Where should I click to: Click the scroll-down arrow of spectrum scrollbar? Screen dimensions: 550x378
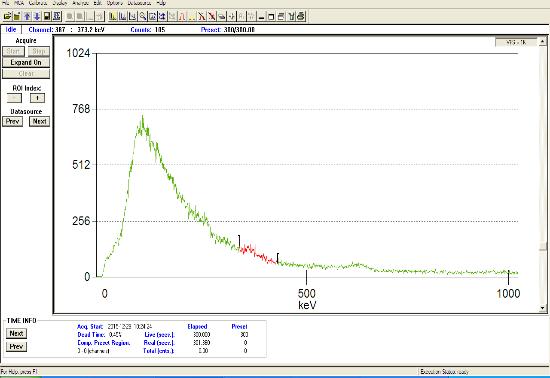pyautogui.click(x=543, y=308)
